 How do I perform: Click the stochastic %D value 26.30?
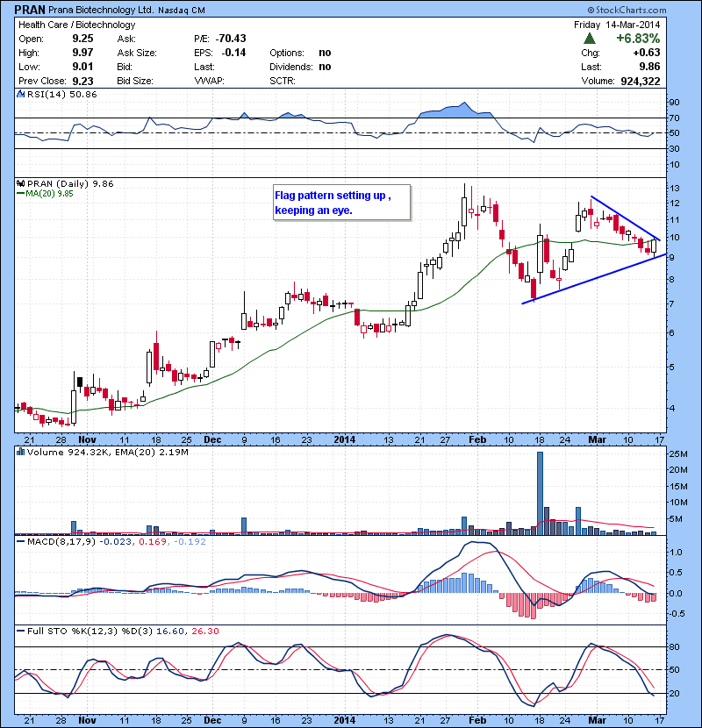(x=204, y=632)
